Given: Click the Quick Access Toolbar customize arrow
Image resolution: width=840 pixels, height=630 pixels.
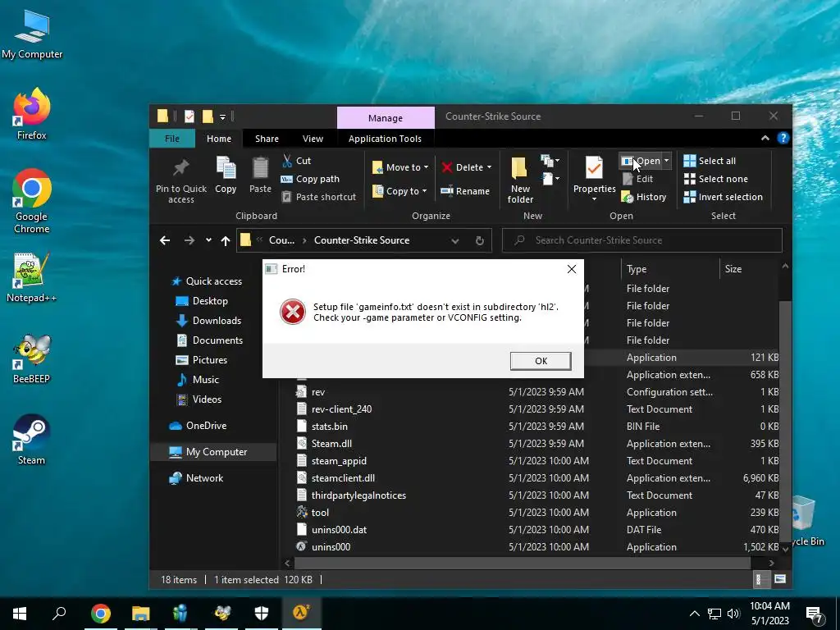Looking at the screenshot, I should pyautogui.click(x=222, y=116).
